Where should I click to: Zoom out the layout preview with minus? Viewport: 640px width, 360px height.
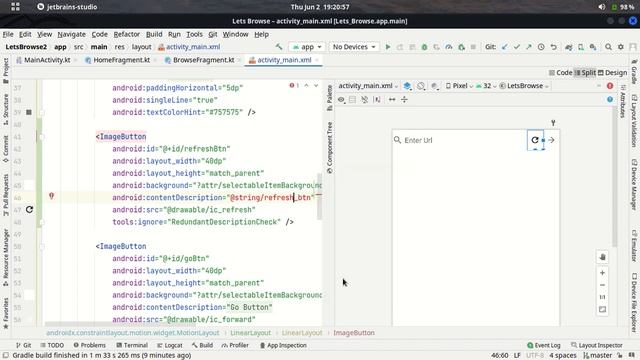[602, 285]
